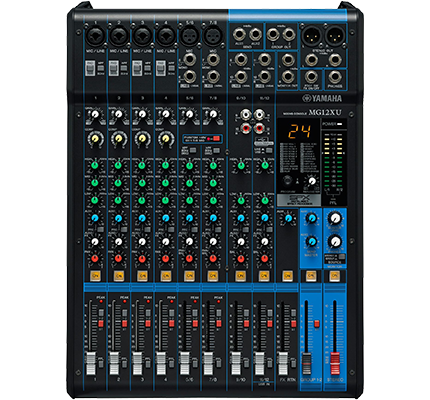Click the FX RTN fader cap
The height and width of the screenshot is (400, 430).
283,363
